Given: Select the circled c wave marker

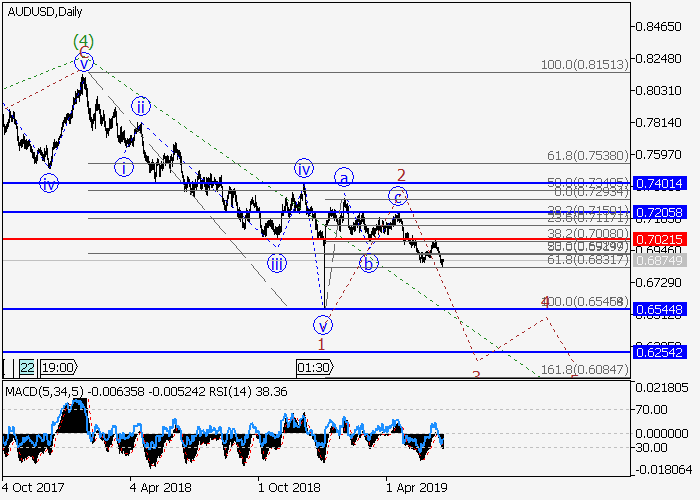Looking at the screenshot, I should click(x=398, y=195).
